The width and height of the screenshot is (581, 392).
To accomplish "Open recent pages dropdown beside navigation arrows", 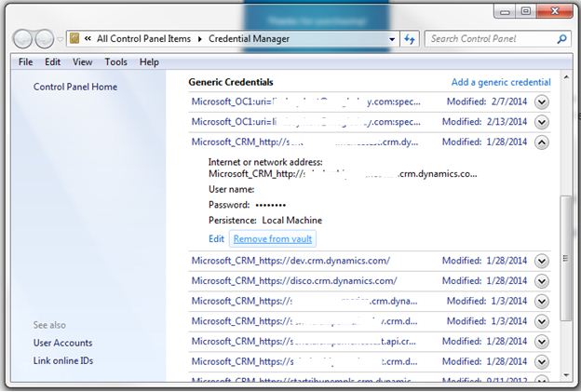I will click(60, 39).
